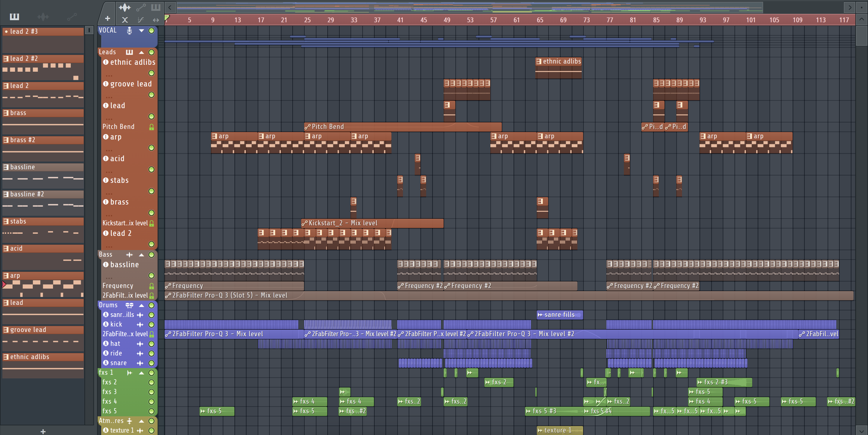Viewport: 868px width, 435px height.
Task: Collapse the Leads group
Action: pos(142,52)
